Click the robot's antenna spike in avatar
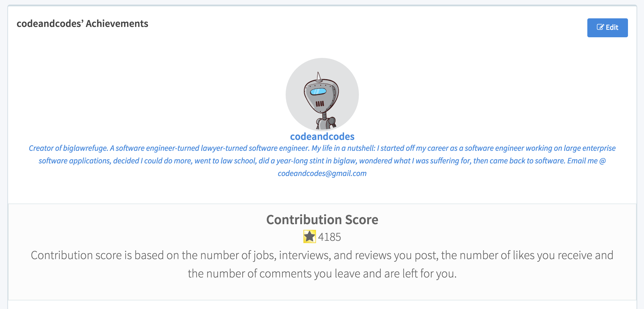Image resolution: width=644 pixels, height=309 pixels. [318, 76]
